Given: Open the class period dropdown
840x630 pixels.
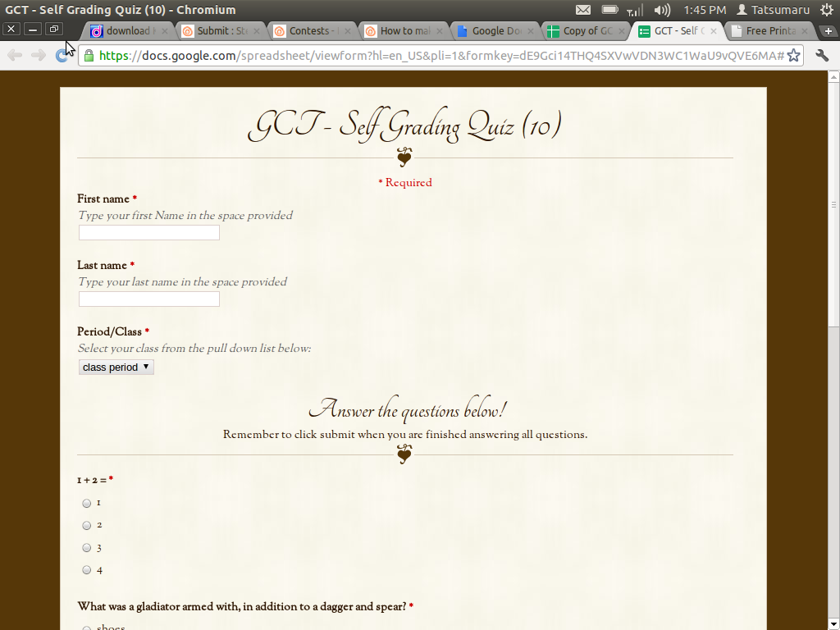Looking at the screenshot, I should [116, 367].
